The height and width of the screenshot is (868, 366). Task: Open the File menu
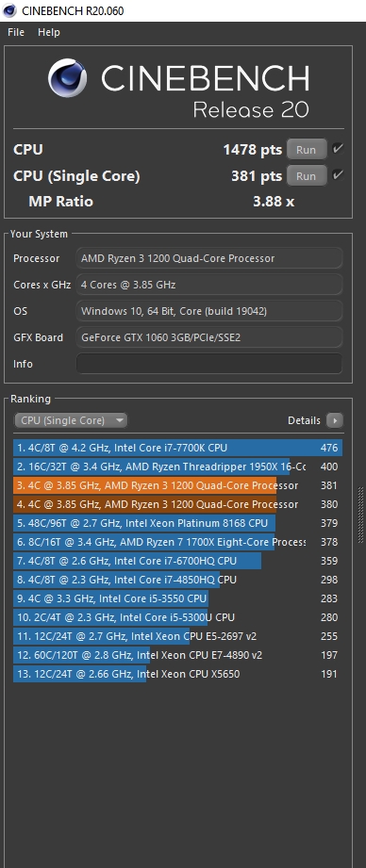click(x=16, y=32)
